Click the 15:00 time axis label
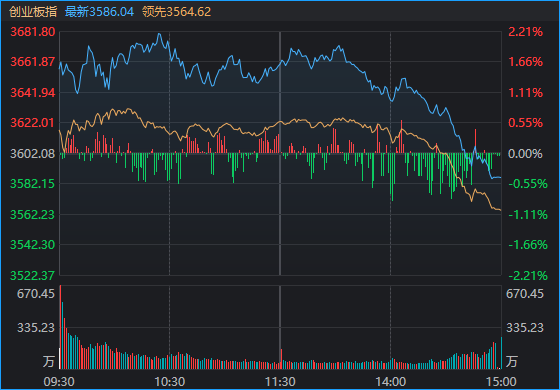Image resolution: width=560 pixels, height=390 pixels. tap(500, 382)
